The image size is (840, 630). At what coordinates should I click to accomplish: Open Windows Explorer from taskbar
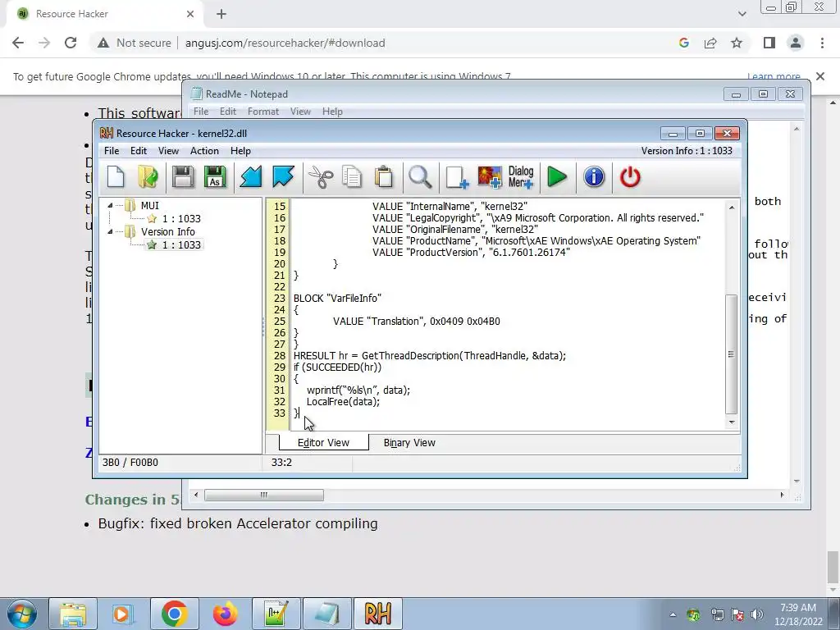tap(73, 614)
